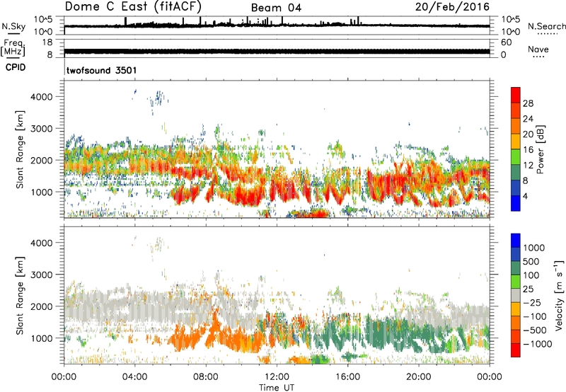Click the '18' frequency axis value

click(47, 42)
